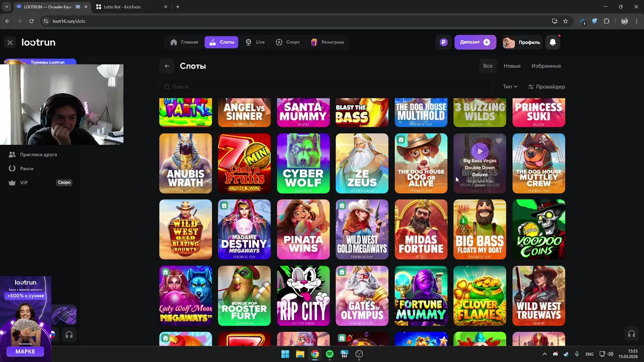Click the address bar URL

click(x=69, y=21)
